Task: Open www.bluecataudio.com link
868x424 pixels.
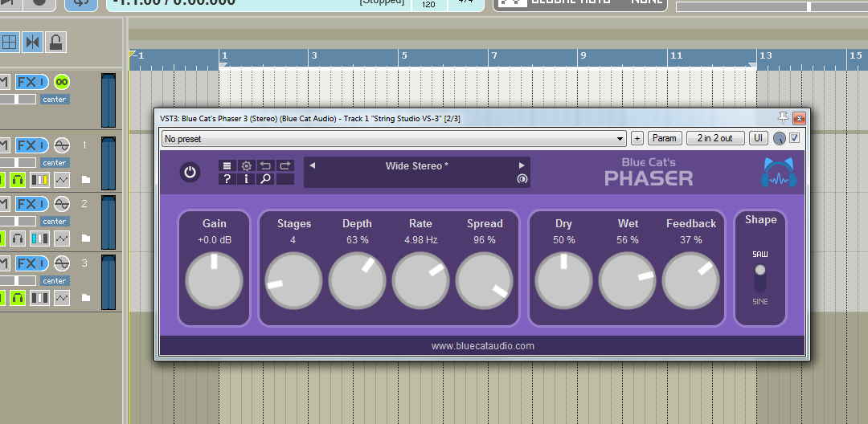Action: (x=482, y=346)
